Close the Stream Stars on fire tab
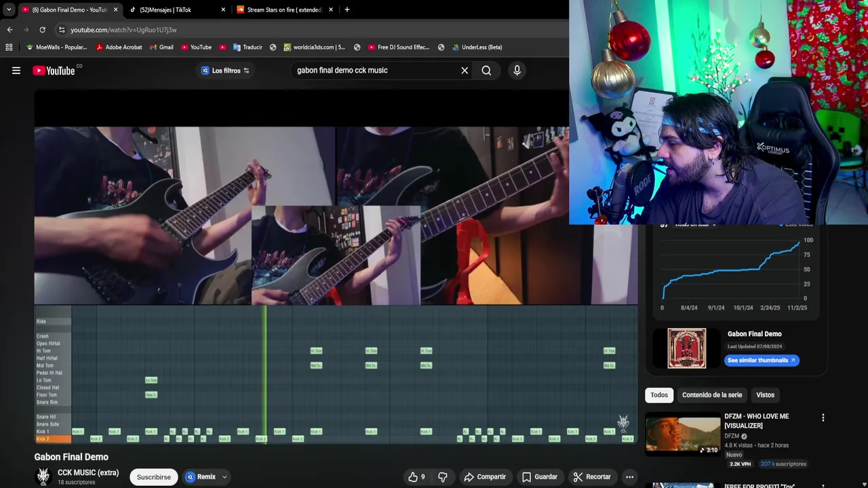 [331, 9]
